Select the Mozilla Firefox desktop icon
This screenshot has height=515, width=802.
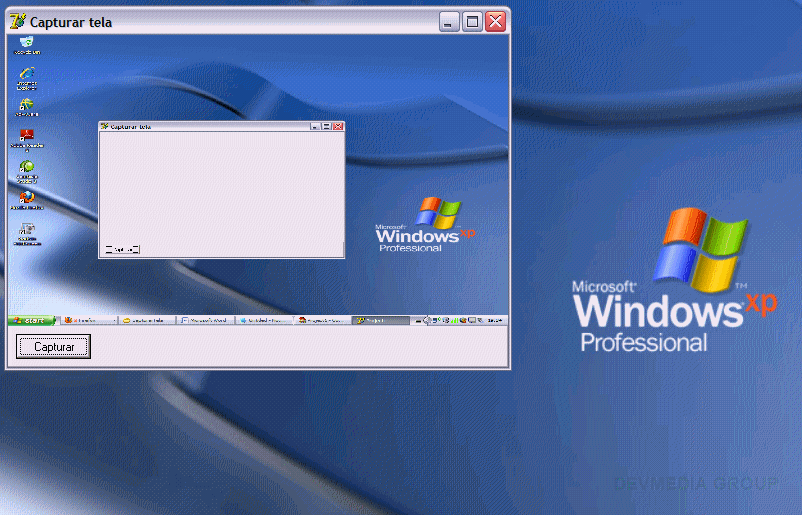27,198
